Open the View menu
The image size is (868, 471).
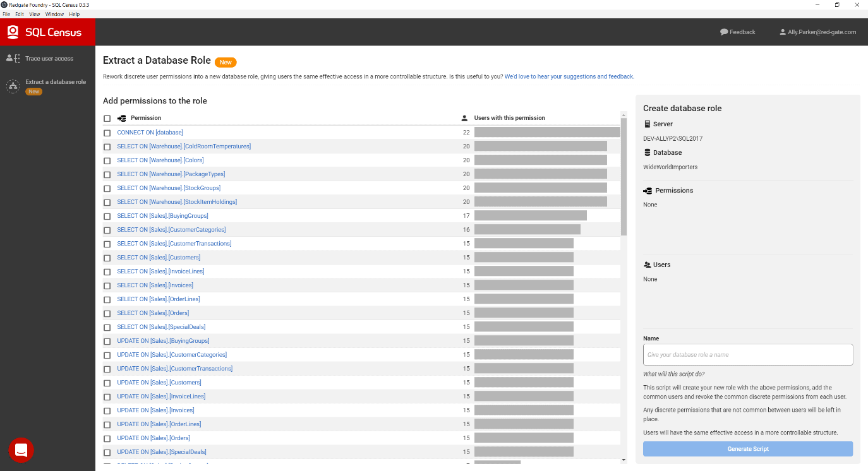[35, 14]
